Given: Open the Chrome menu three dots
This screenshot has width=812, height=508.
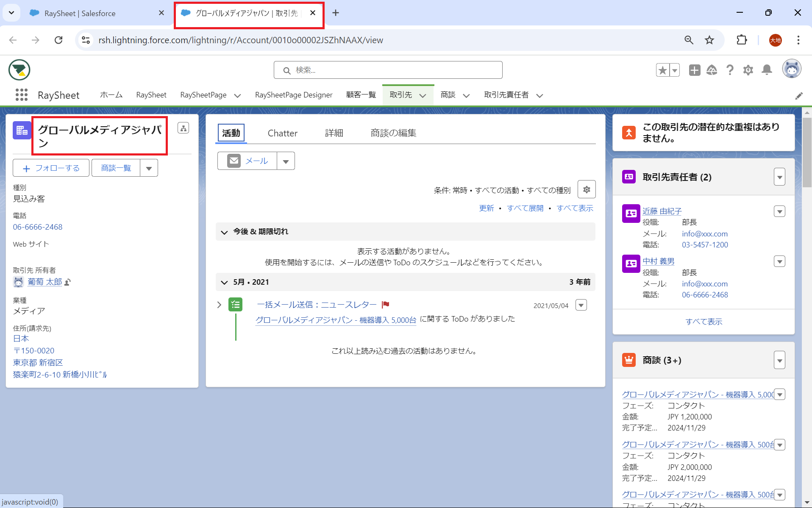Looking at the screenshot, I should (798, 40).
